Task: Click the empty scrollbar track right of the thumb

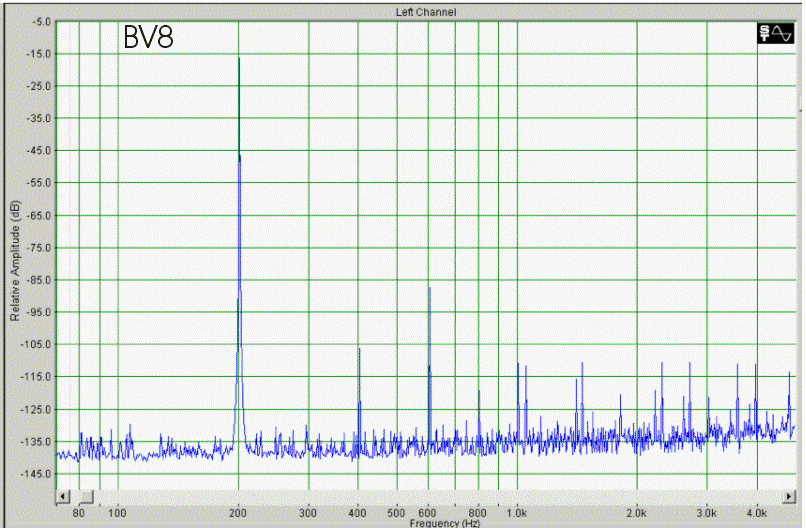Action: (x=430, y=496)
